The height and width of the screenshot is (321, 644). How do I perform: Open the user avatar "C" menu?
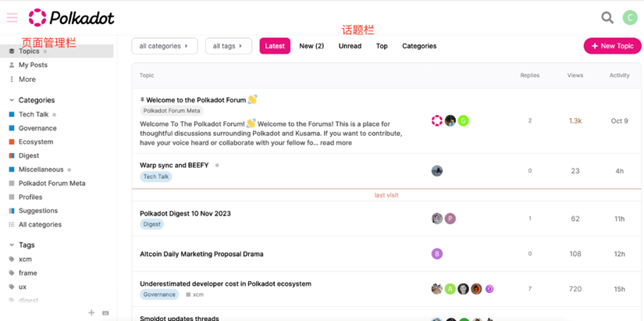pos(630,17)
